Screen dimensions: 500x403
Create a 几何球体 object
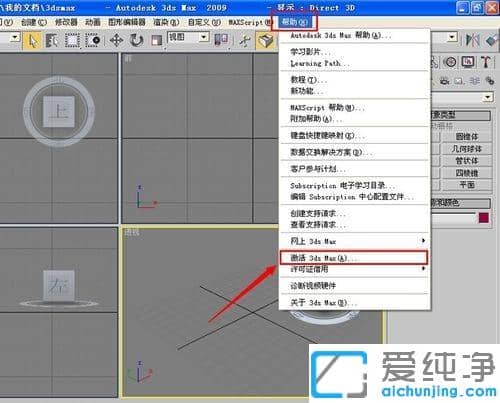(x=467, y=149)
